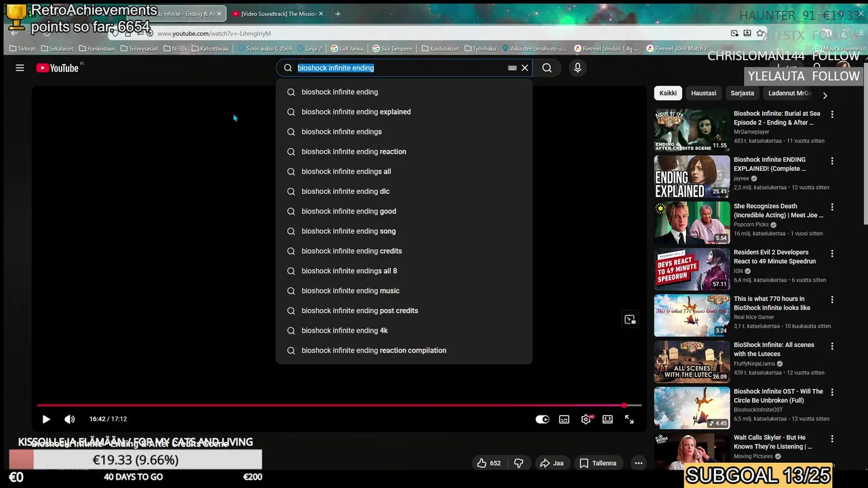Viewport: 868px width, 488px height.
Task: Select suggestion 'bioshock infinite ending explained'
Action: pyautogui.click(x=404, y=112)
